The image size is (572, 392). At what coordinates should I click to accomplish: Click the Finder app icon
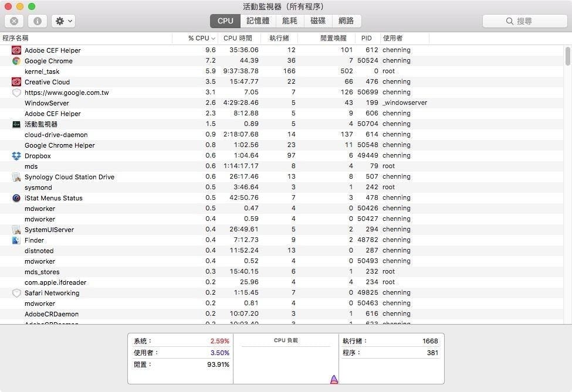[x=16, y=240]
